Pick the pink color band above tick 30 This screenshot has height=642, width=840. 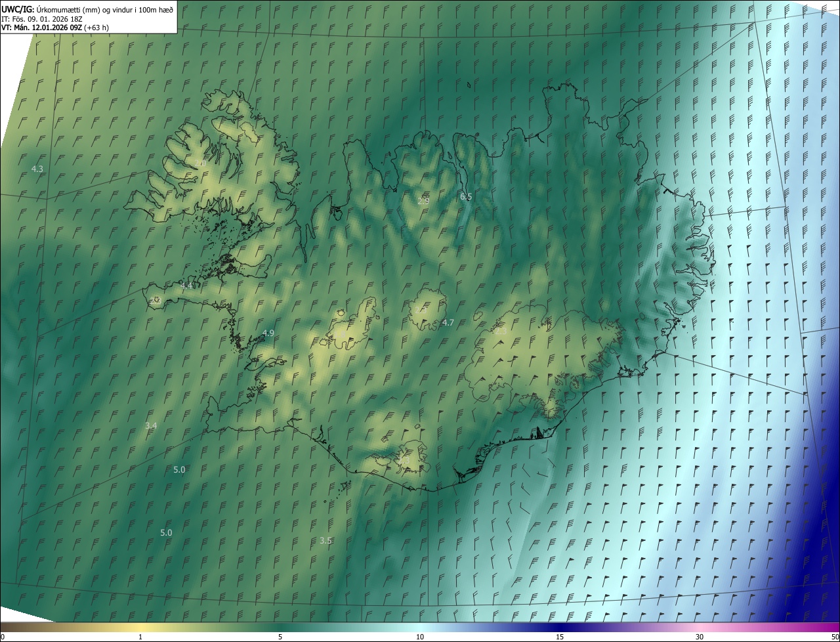[x=700, y=628]
